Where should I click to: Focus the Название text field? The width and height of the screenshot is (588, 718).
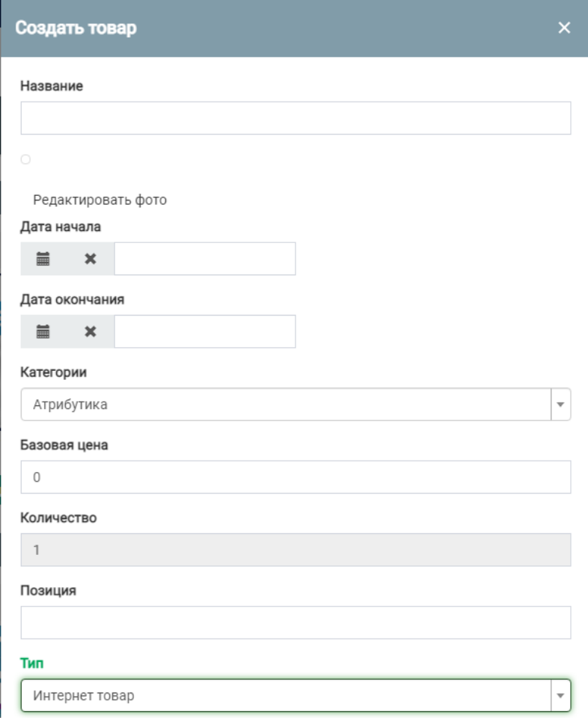coord(295,118)
